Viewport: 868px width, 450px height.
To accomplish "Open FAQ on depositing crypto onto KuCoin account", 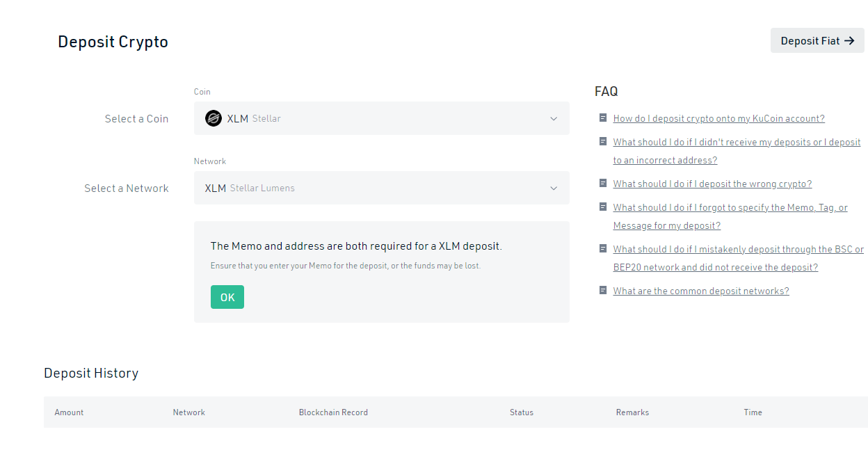I will [x=719, y=118].
